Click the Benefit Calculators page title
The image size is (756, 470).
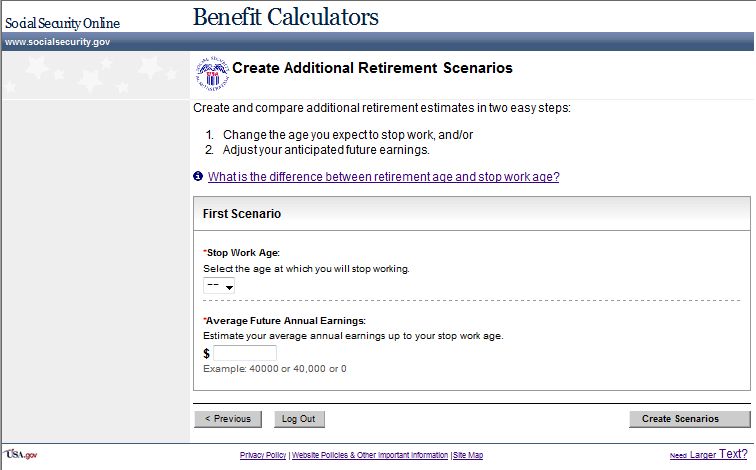[x=285, y=17]
